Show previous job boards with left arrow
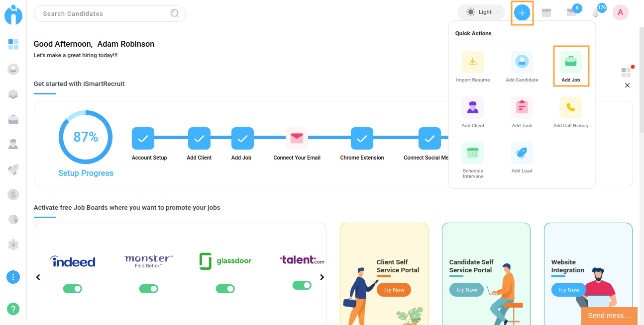The height and width of the screenshot is (325, 644). (38, 277)
